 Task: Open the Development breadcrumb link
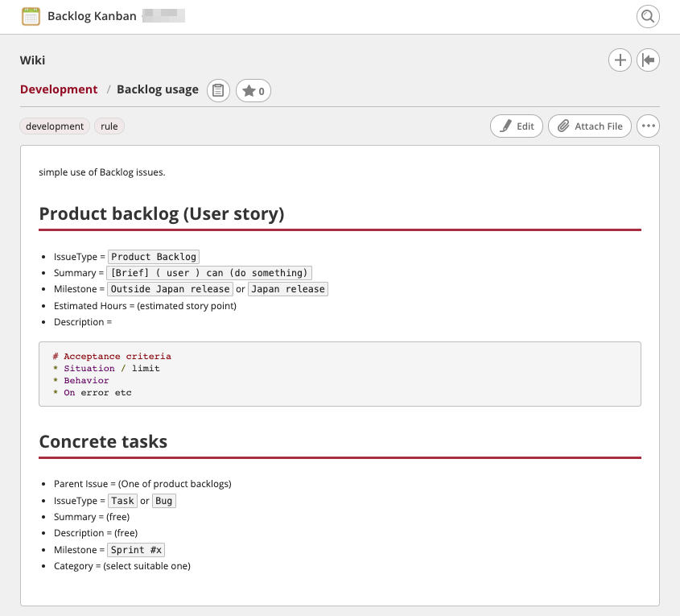(x=59, y=89)
